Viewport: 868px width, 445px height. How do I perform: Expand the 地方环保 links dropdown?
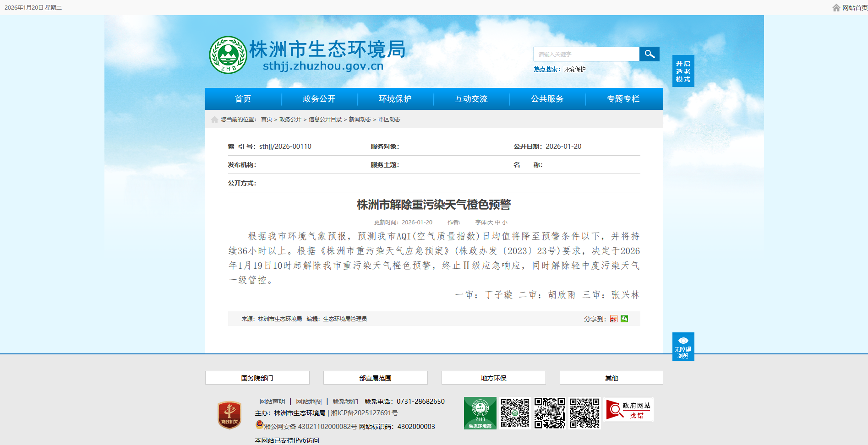pyautogui.click(x=493, y=378)
